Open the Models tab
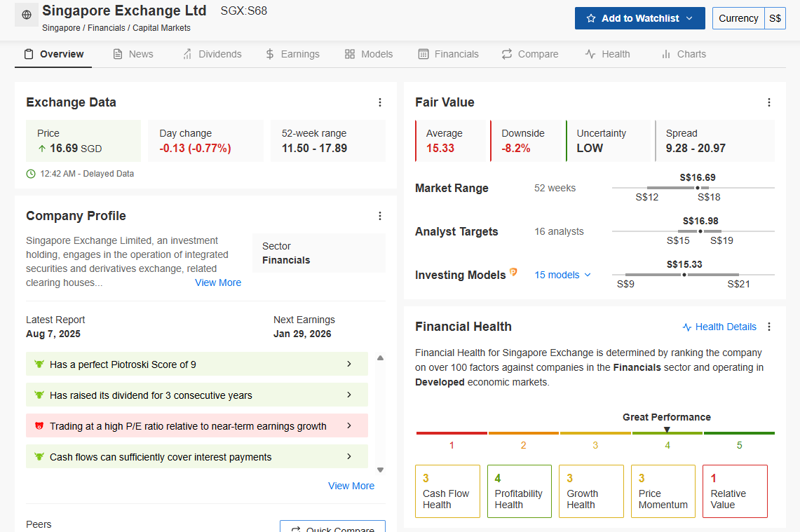The width and height of the screenshot is (800, 532). (369, 54)
